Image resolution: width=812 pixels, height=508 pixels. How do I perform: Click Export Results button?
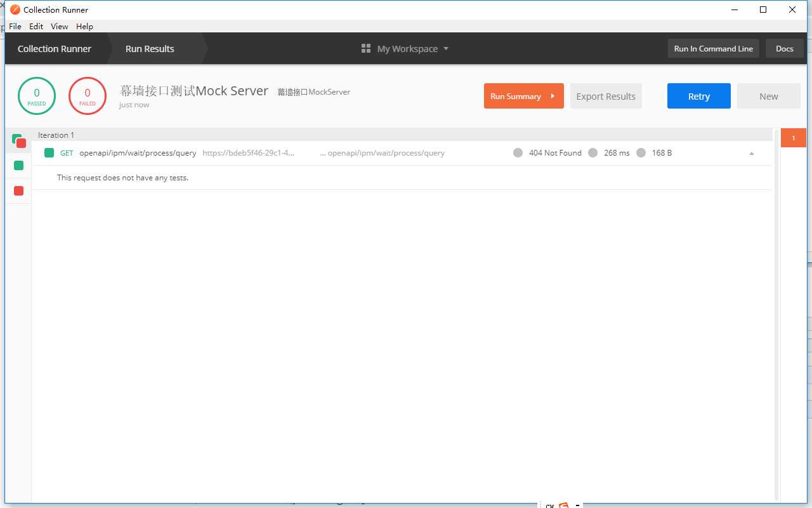coord(606,96)
